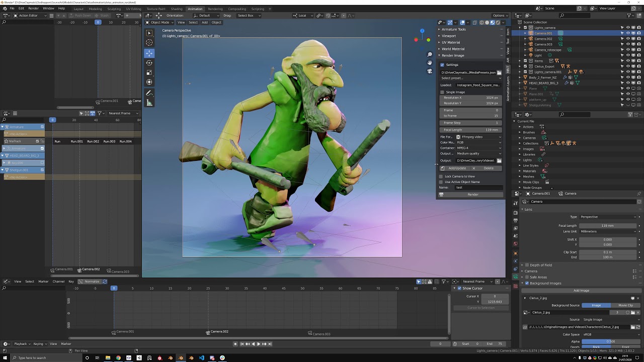This screenshot has height=362, width=644.
Task: Browse the Output path folder icon
Action: [x=499, y=160]
